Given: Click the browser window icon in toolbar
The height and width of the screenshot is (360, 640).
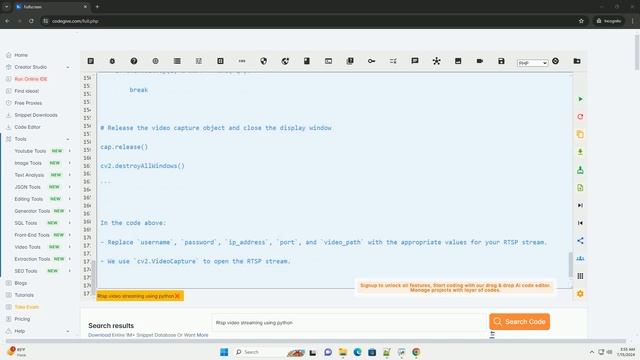Looking at the screenshot, I should [x=328, y=61].
